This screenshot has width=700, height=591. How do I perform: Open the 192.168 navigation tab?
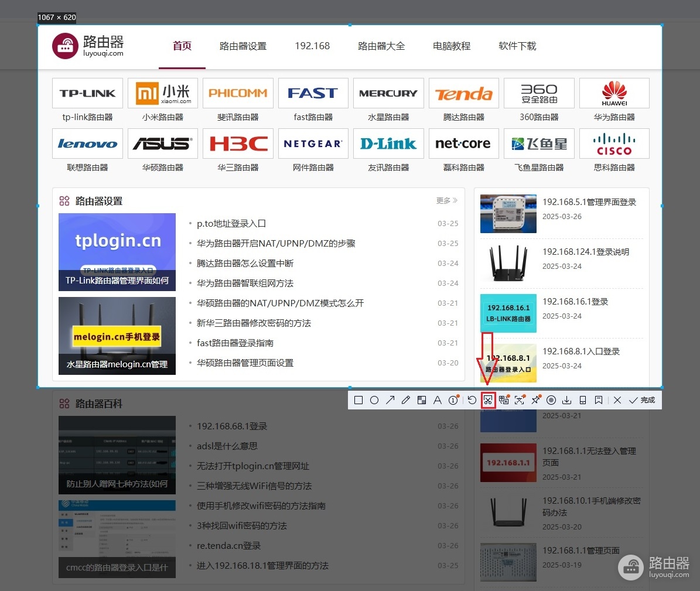(312, 46)
